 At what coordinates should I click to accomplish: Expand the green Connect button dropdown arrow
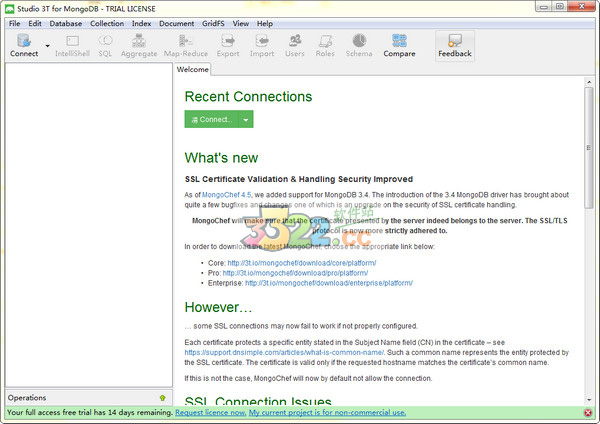245,119
